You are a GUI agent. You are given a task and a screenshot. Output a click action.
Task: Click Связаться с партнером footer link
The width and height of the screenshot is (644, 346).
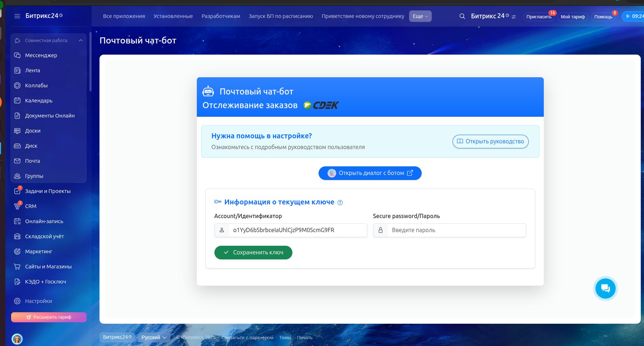[247, 337]
